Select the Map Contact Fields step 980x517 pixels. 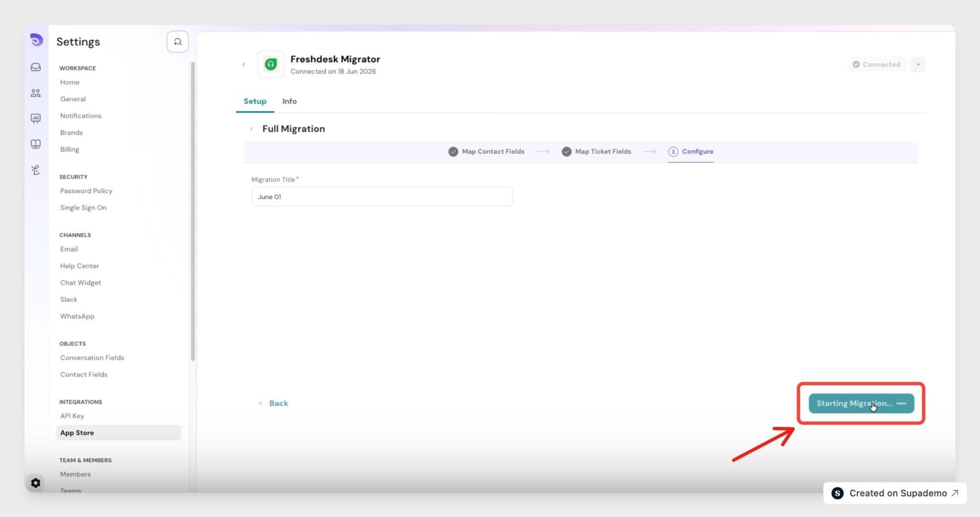(487, 151)
